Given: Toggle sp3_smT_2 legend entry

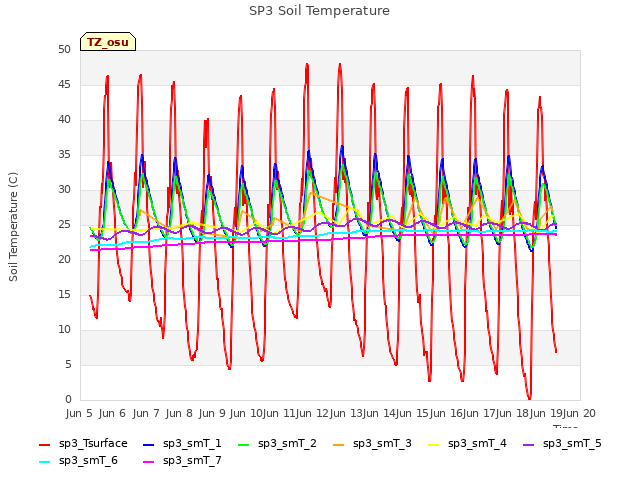Looking at the screenshot, I should 277,444.
